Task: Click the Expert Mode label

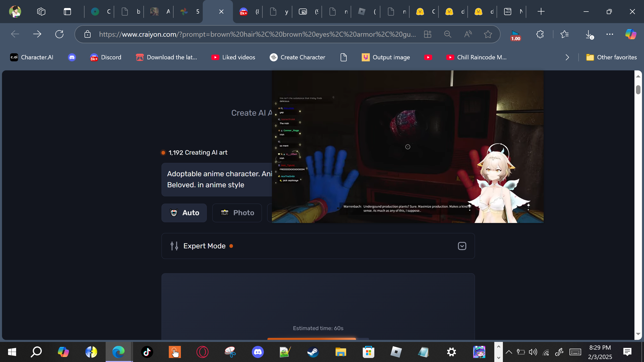Action: [x=204, y=246]
